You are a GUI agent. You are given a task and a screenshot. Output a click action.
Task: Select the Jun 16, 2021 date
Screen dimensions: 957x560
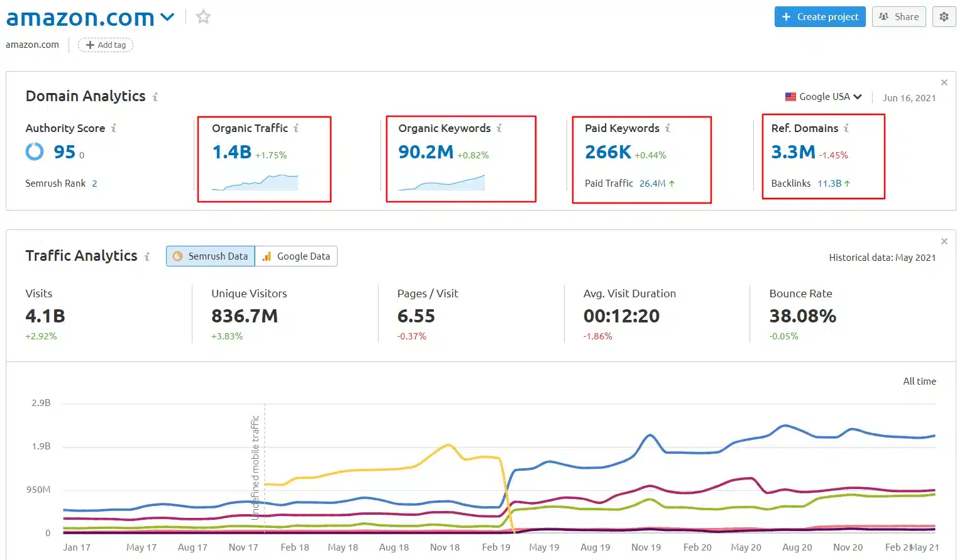pyautogui.click(x=909, y=98)
